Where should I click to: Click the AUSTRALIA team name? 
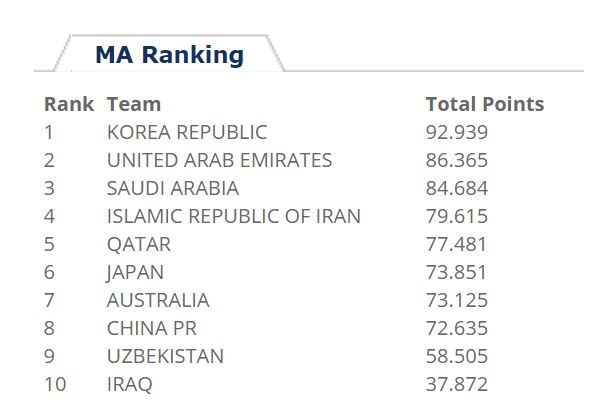click(158, 301)
